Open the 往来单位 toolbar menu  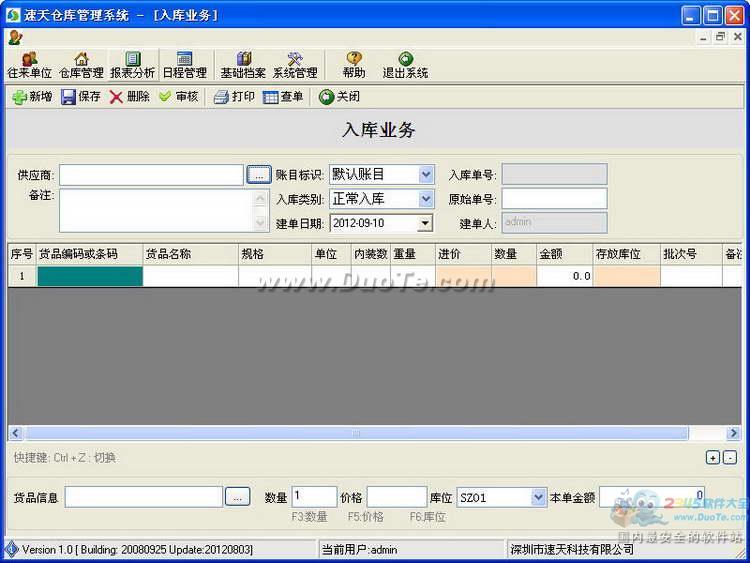click(x=29, y=65)
